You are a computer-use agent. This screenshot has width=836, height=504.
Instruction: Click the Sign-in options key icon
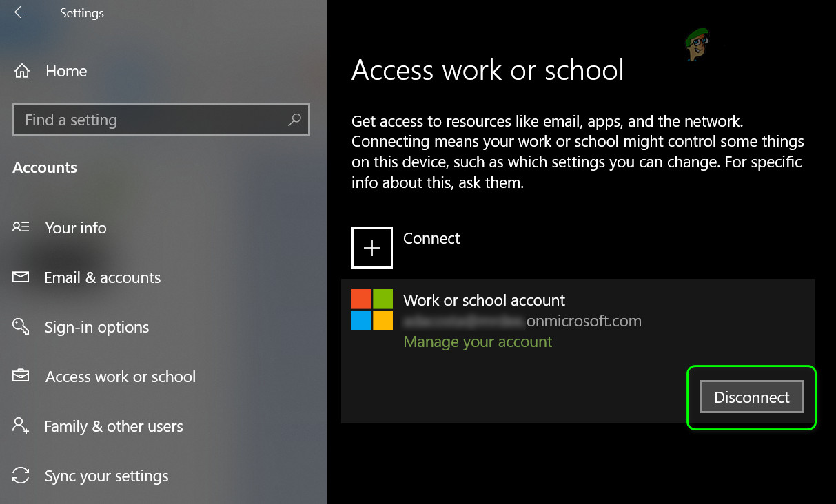(21, 326)
